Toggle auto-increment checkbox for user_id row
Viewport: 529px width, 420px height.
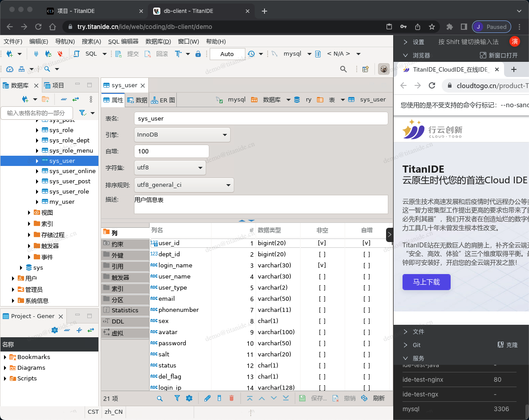coord(366,243)
